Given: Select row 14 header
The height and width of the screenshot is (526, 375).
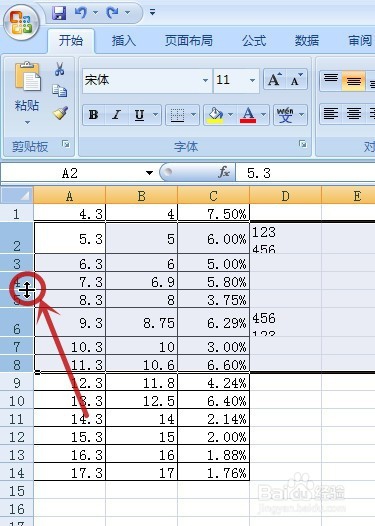Looking at the screenshot, I should pyautogui.click(x=17, y=473).
